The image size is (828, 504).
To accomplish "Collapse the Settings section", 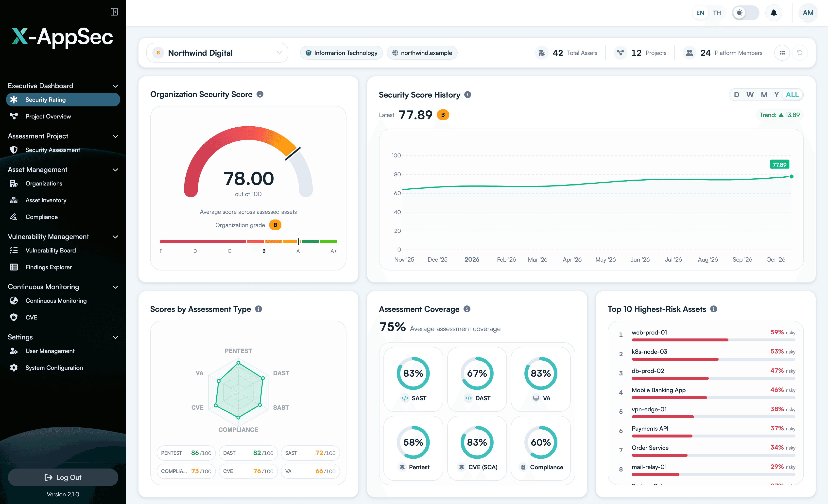I will click(x=115, y=337).
